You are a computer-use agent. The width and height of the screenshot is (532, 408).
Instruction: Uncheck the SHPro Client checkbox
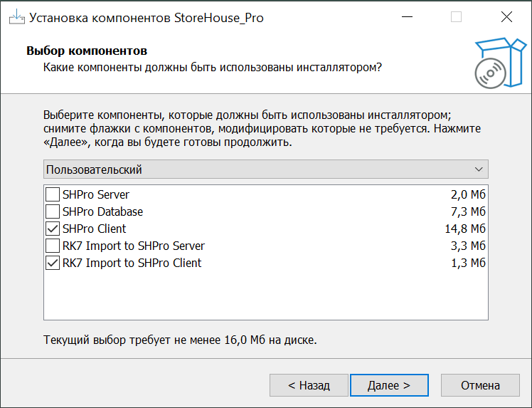(x=53, y=229)
